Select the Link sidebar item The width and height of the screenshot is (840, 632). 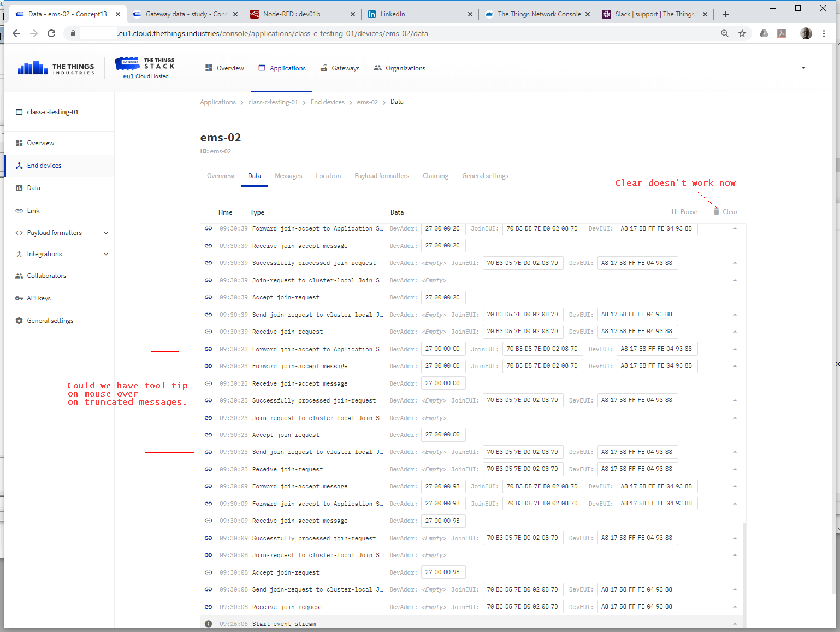click(x=33, y=210)
